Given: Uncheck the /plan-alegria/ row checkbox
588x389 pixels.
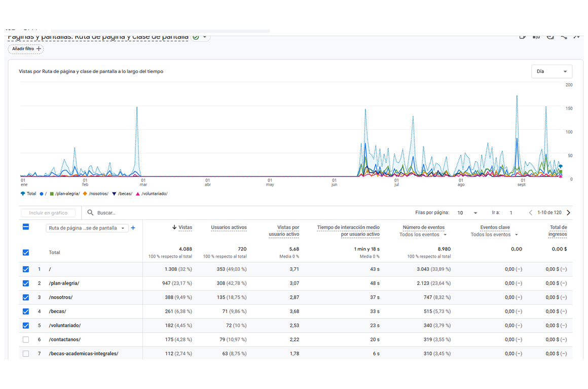Looking at the screenshot, I should (x=26, y=284).
